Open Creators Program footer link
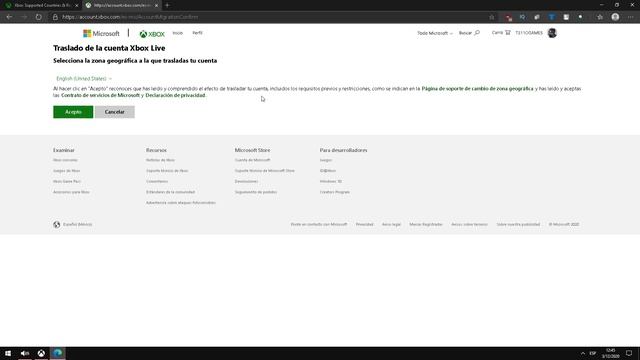The height and width of the screenshot is (360, 640). 335,192
